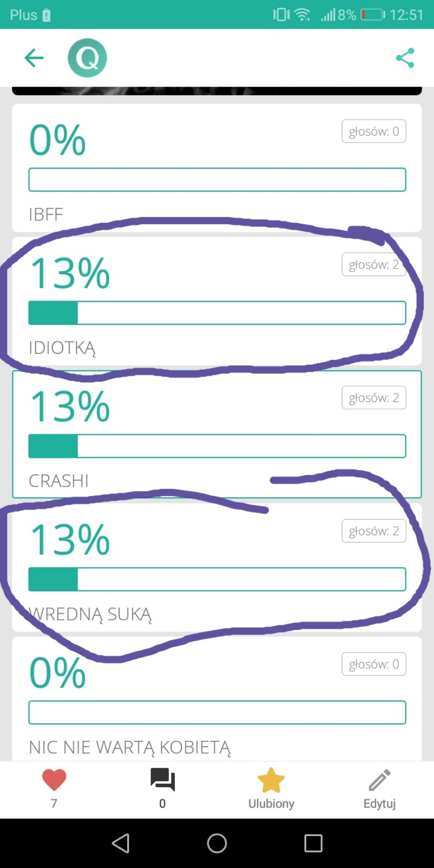Viewport: 434px width, 868px height.
Task: Tap the red heart like icon
Action: pyautogui.click(x=54, y=780)
